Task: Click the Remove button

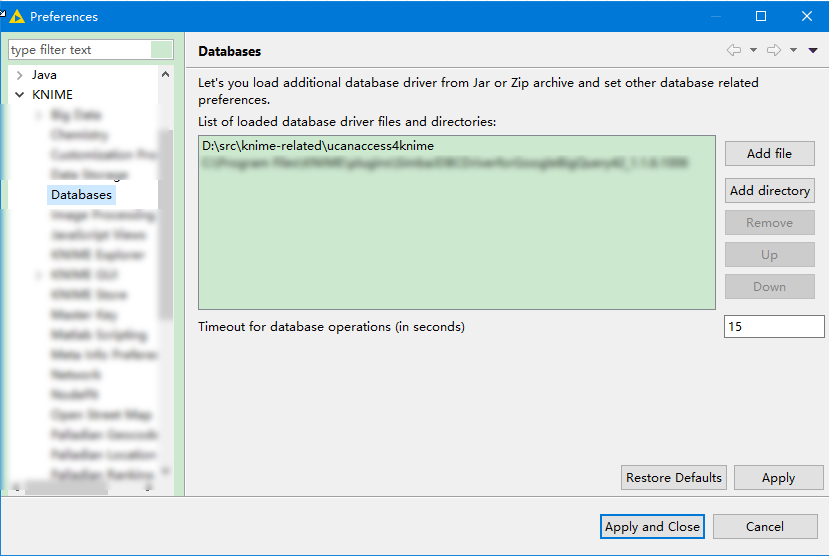Action: coord(769,223)
